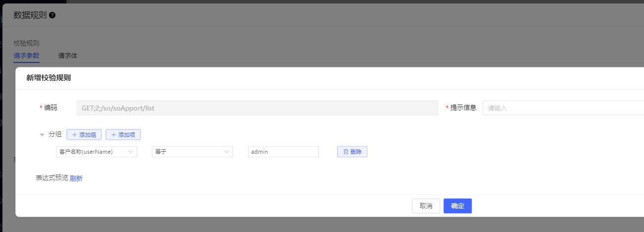644x232 pixels.
Task: Click the trash icon in 删除 button
Action: pyautogui.click(x=346, y=152)
